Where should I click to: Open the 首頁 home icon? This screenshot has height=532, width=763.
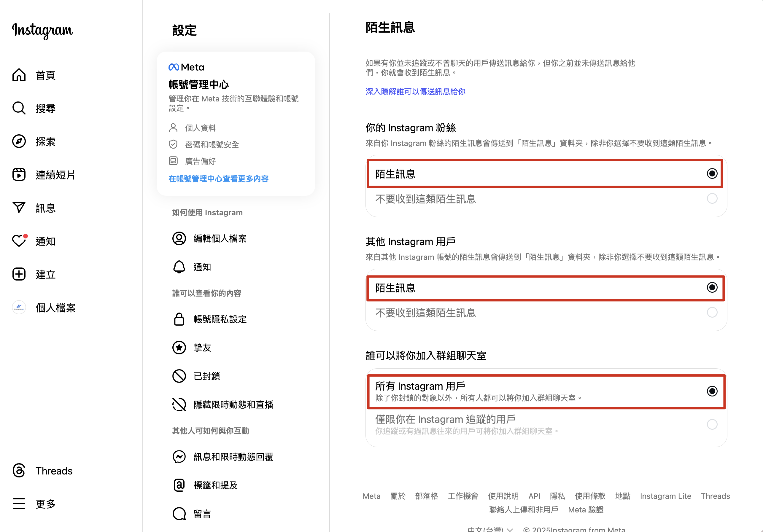pyautogui.click(x=19, y=75)
